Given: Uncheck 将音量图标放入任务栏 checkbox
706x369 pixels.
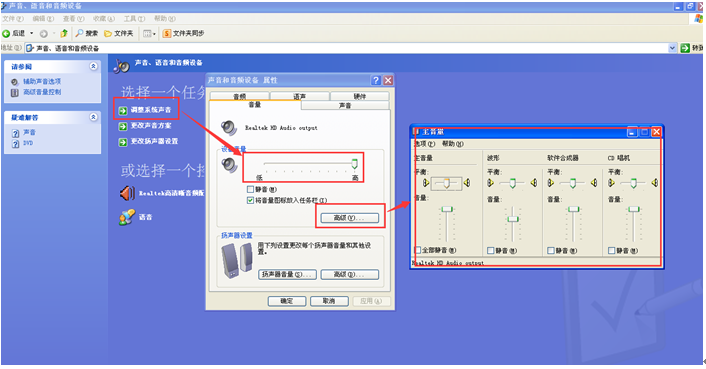Looking at the screenshot, I should tap(250, 200).
